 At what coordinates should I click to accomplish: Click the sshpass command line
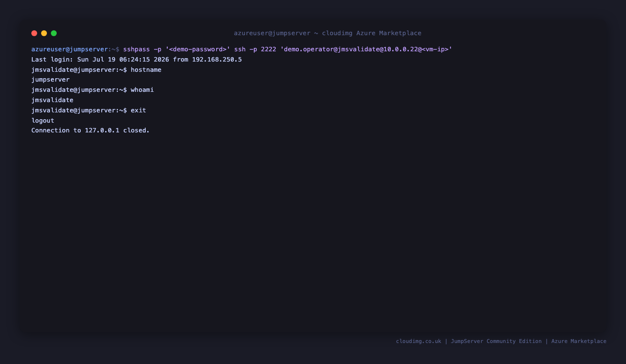point(288,49)
